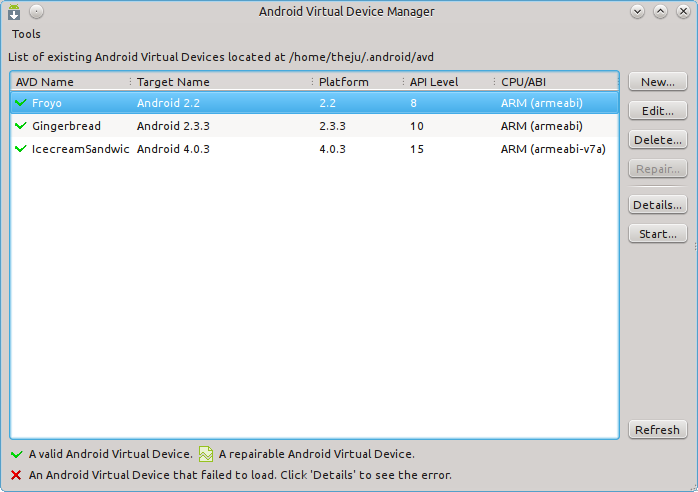Image resolution: width=698 pixels, height=492 pixels.
Task: Click the green checkmark beside Froyo
Action: pyautogui.click(x=20, y=103)
